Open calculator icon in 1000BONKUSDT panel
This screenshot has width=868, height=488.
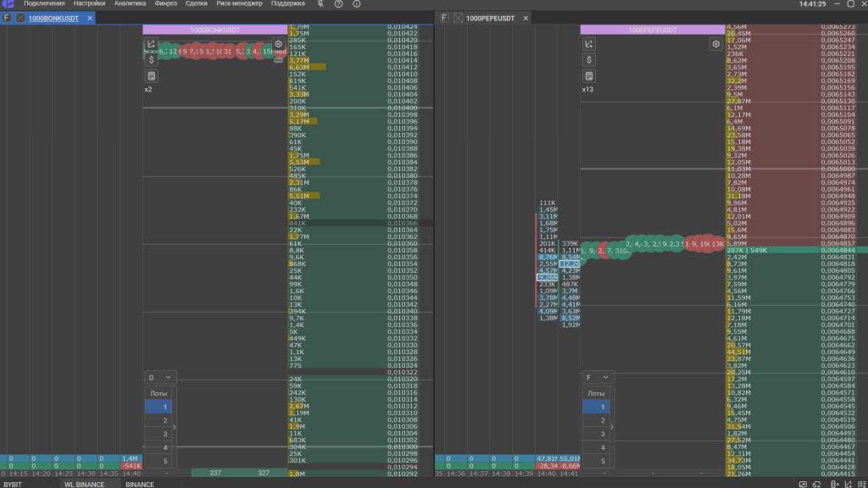tap(151, 76)
